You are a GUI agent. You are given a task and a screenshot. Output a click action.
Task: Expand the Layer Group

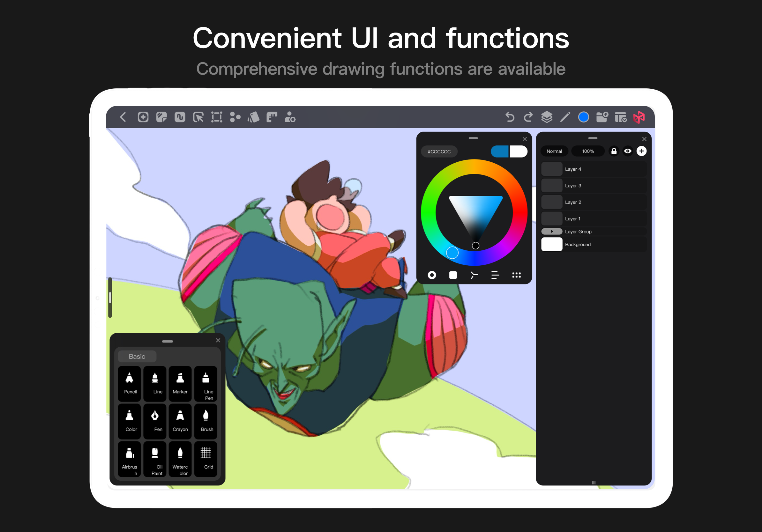coord(552,231)
